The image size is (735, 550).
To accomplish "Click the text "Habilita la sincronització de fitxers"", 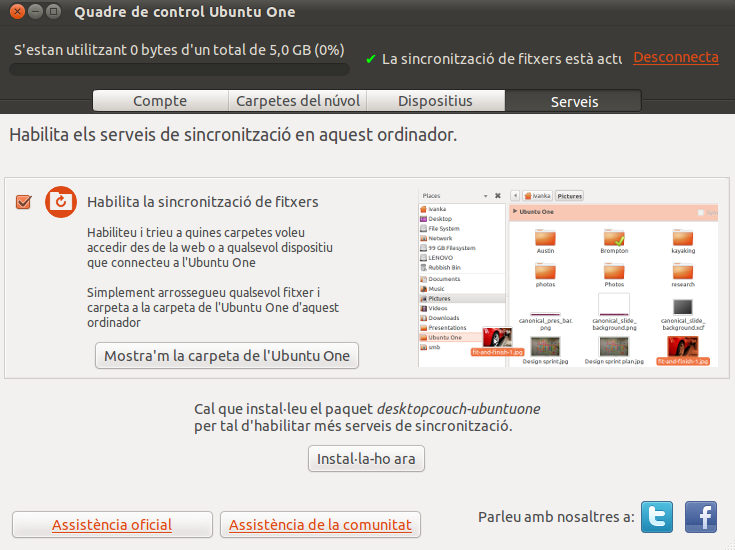I will 202,202.
